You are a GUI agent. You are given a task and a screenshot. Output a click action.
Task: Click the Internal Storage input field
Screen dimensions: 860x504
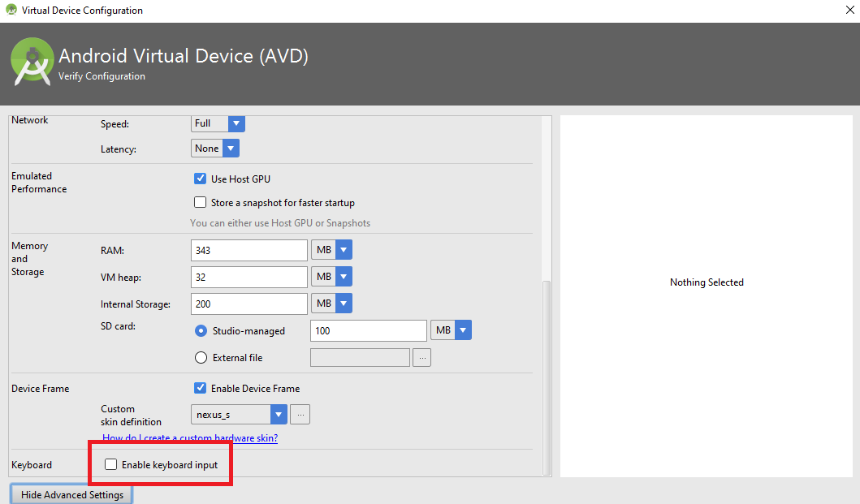(249, 304)
